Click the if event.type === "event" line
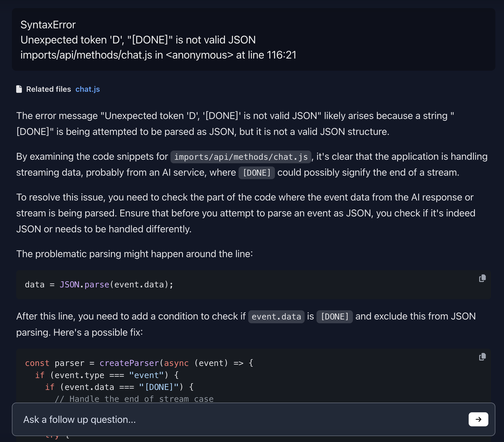Image resolution: width=504 pixels, height=442 pixels. point(107,375)
